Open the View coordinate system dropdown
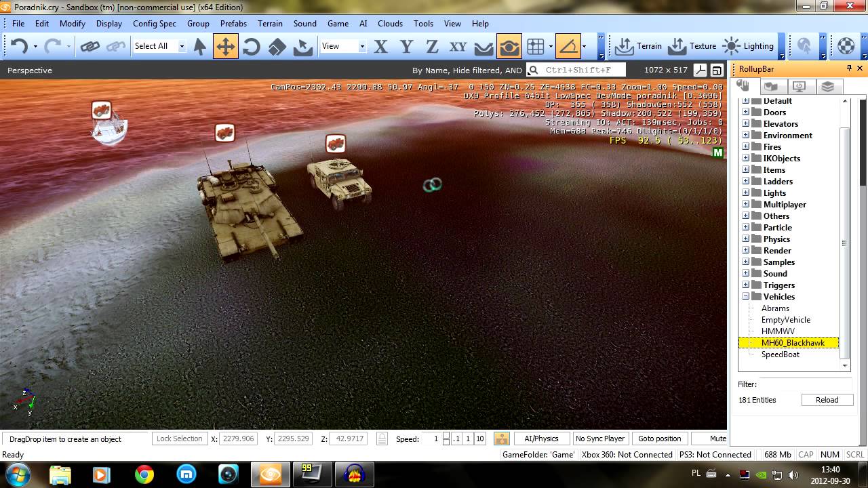The image size is (868, 488). [x=362, y=46]
